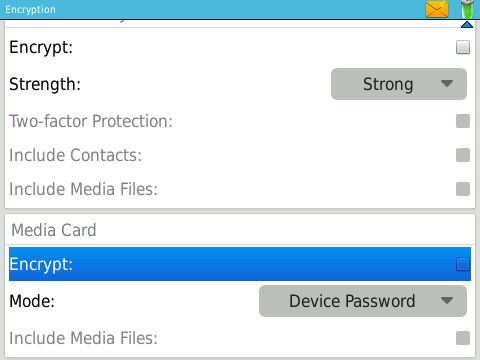Open the Mode dropdown showing Device Password
The height and width of the screenshot is (360, 480).
(x=363, y=301)
